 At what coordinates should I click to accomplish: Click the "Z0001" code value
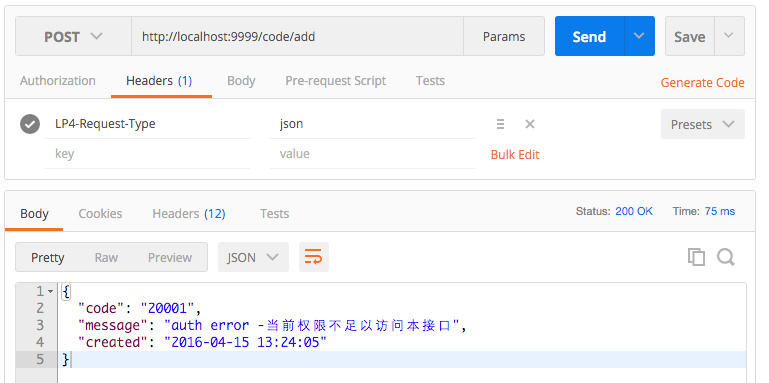[x=168, y=308]
